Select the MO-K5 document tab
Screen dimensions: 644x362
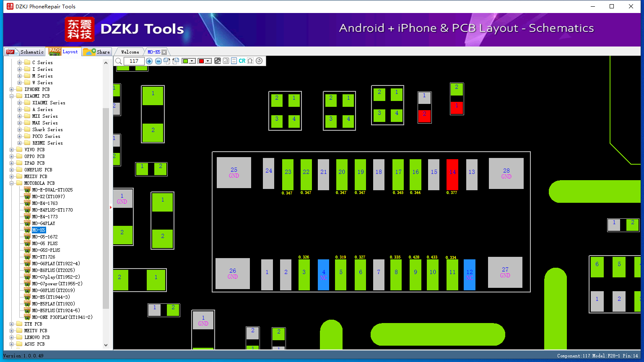click(154, 52)
